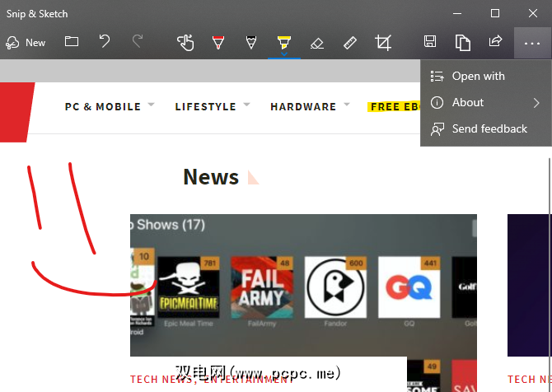
Task: Maximize the Snip & Sketch window
Action: (495, 13)
